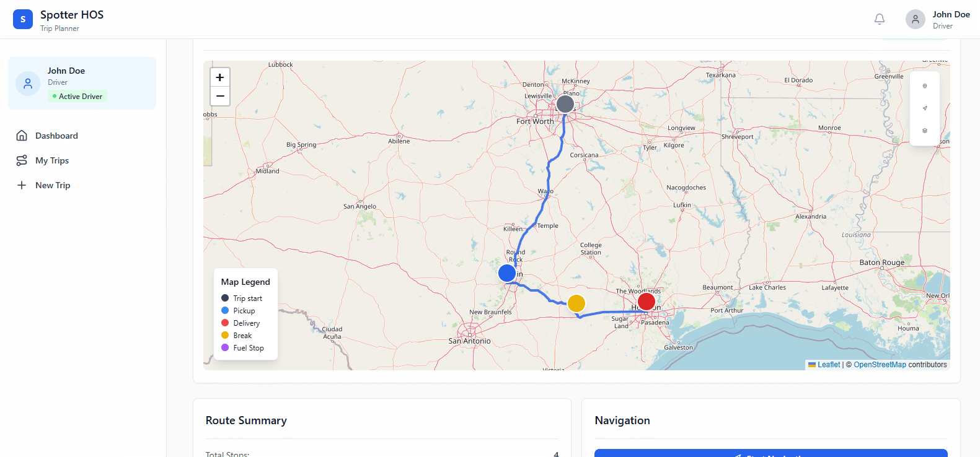Click the Break legend yellow swatch

pos(225,335)
